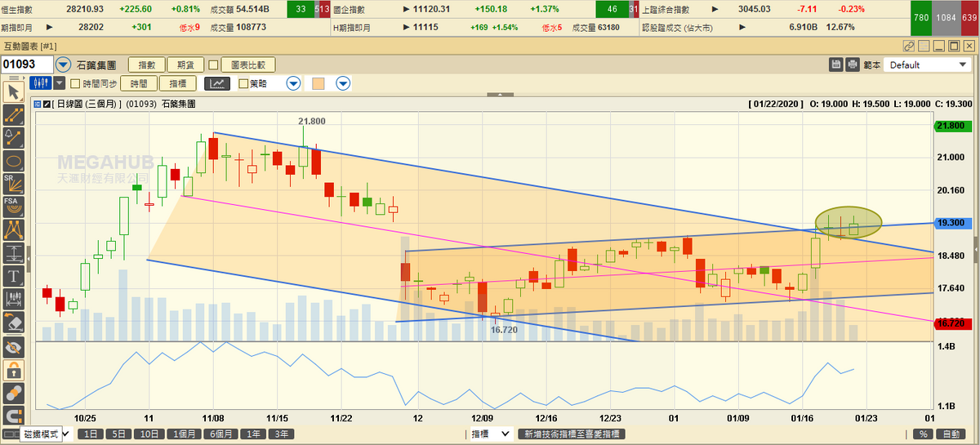Open the Default template dropdown
This screenshot has width=980, height=445.
pyautogui.click(x=927, y=65)
